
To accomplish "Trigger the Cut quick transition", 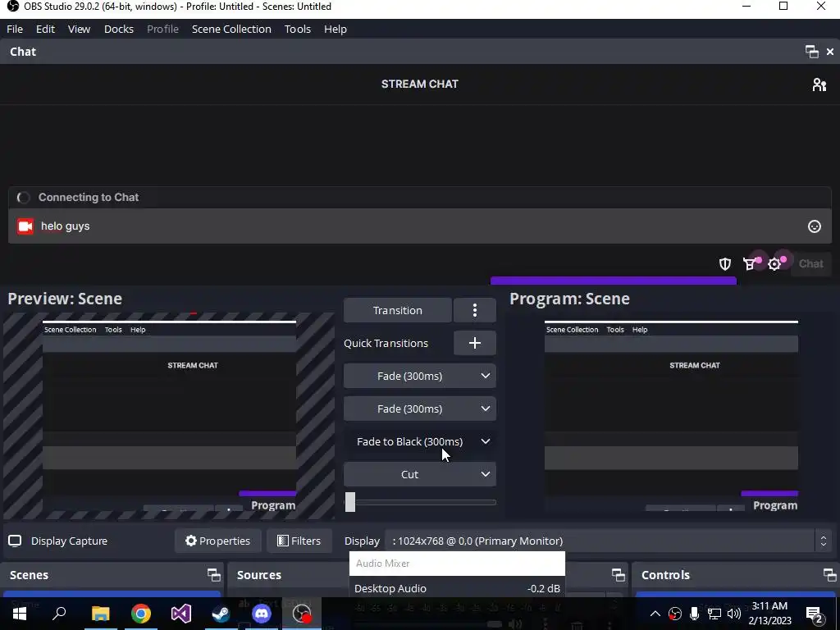I will tap(410, 474).
